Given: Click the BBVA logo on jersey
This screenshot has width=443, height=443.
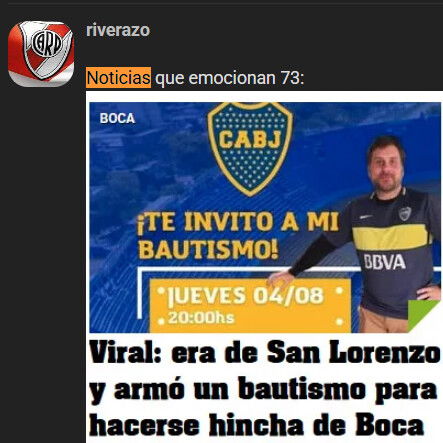Looking at the screenshot, I should [x=385, y=262].
